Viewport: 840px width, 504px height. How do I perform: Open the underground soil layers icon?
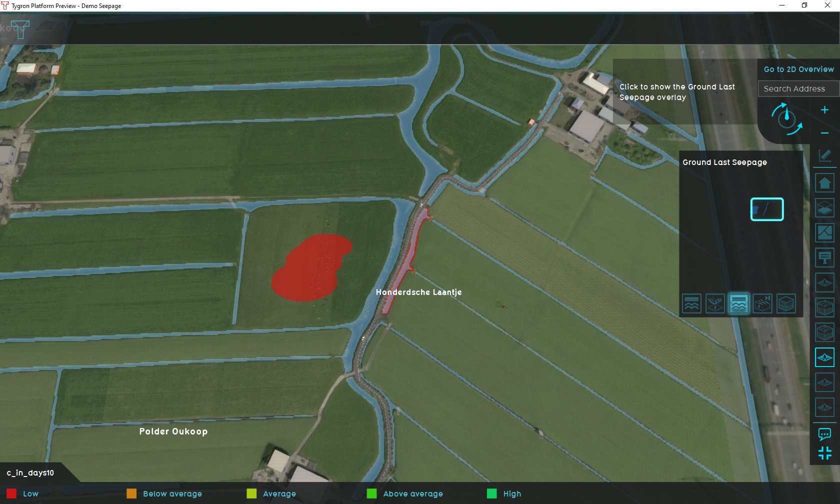(825, 308)
